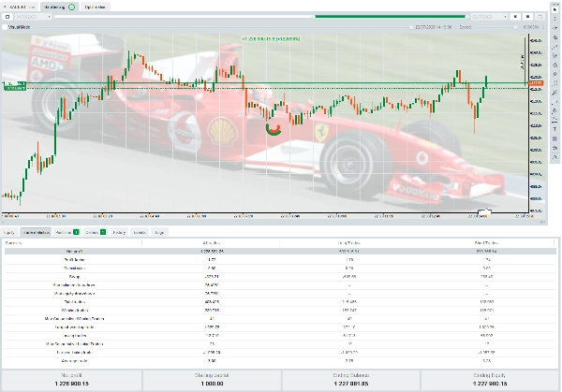Click the orange current price label on axis
Image resolution: width=562 pixels, height=392 pixels.
[536, 83]
